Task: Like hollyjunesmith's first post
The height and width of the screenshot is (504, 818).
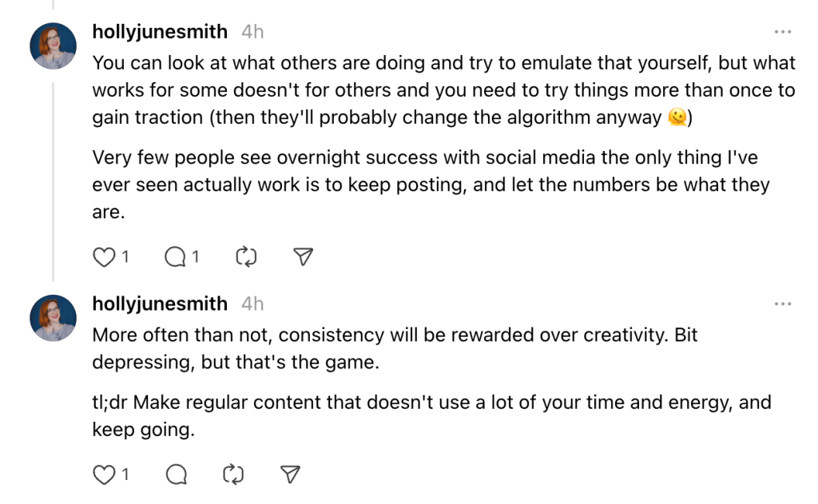Action: tap(103, 257)
